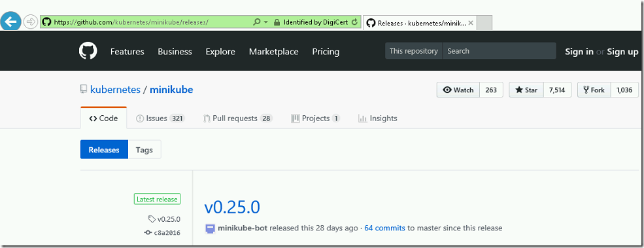
Task: Open the v0.25.0 release title
Action: click(x=232, y=207)
